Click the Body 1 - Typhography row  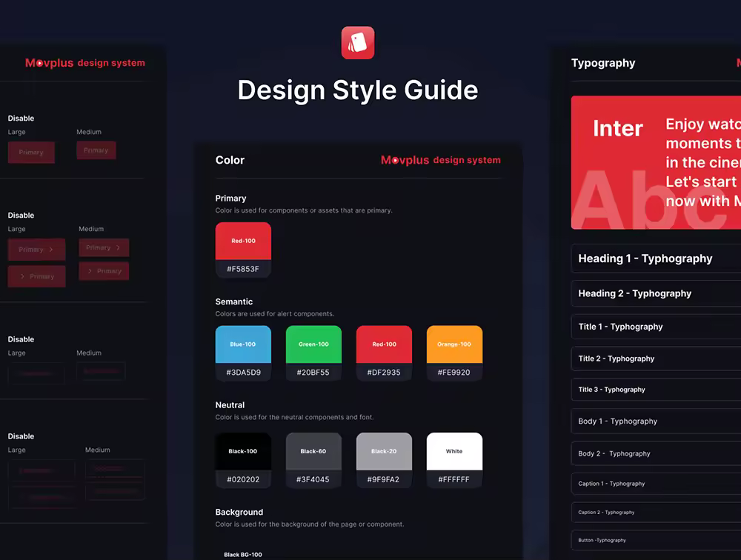pos(656,421)
